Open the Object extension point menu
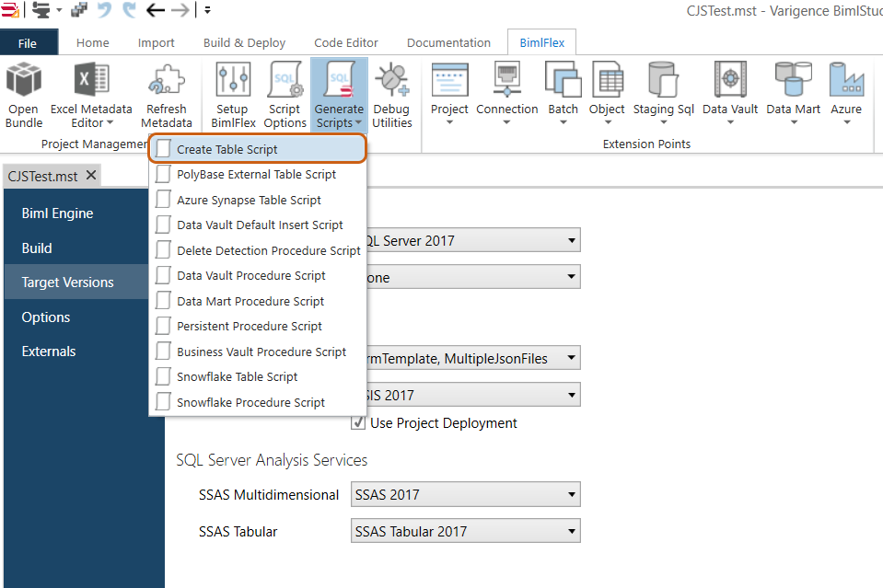Screen dimensions: 883x588 [607, 94]
